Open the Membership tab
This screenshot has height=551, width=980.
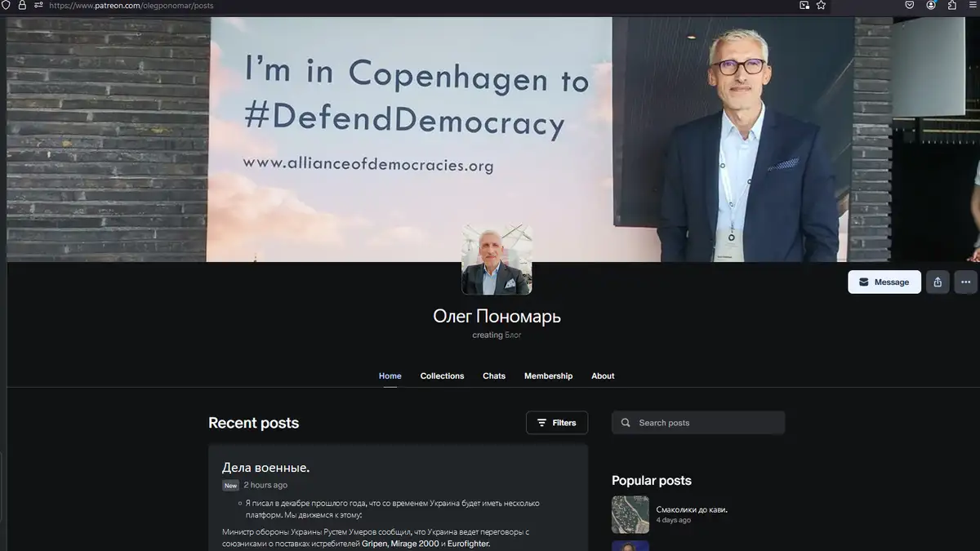pyautogui.click(x=548, y=376)
